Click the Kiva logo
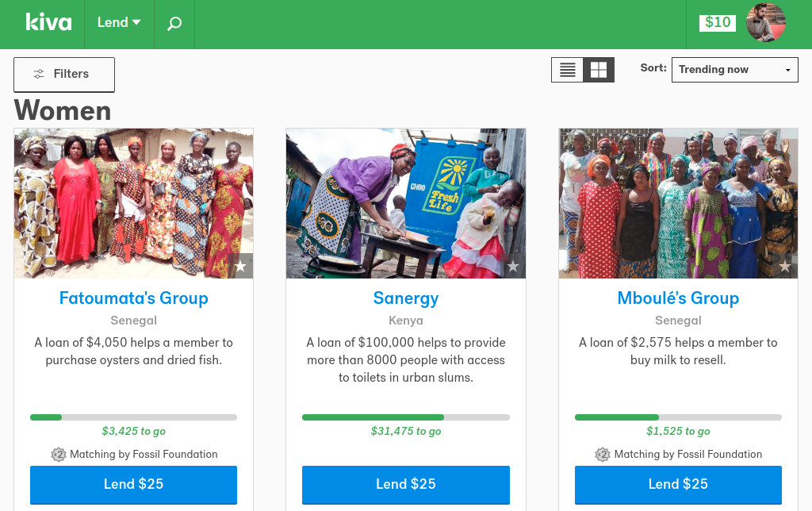Viewport: 812px width, 511px height. coord(48,22)
